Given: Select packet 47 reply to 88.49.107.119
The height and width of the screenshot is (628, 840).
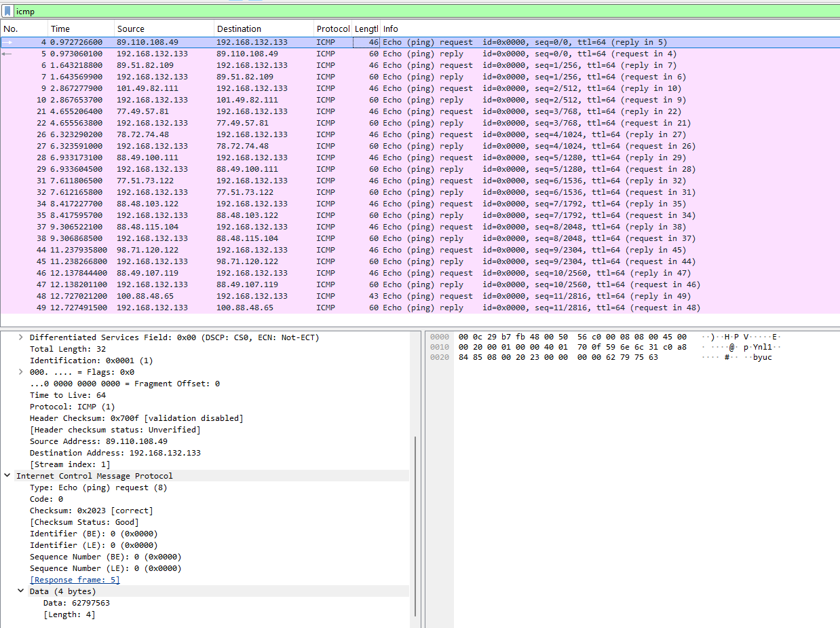Looking at the screenshot, I should point(420,284).
